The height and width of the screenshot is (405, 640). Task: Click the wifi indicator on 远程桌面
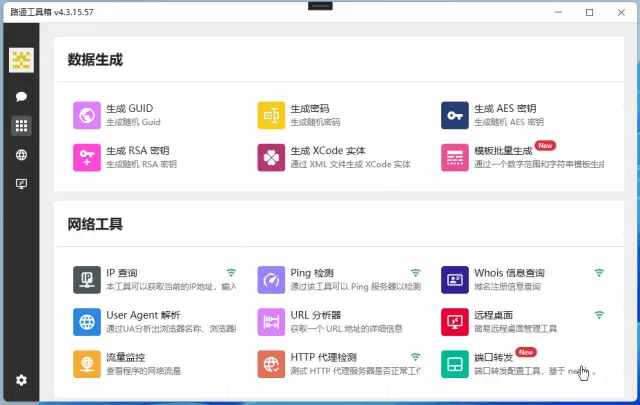(599, 314)
